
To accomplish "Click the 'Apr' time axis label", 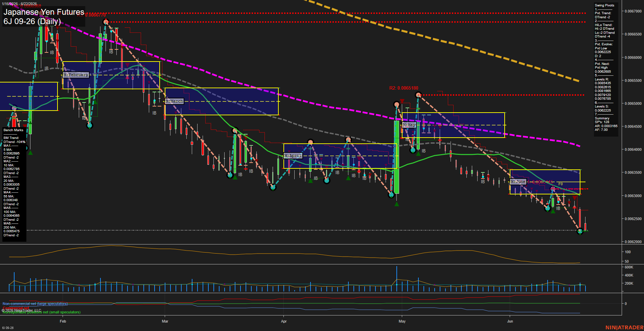I will pyautogui.click(x=284, y=321).
